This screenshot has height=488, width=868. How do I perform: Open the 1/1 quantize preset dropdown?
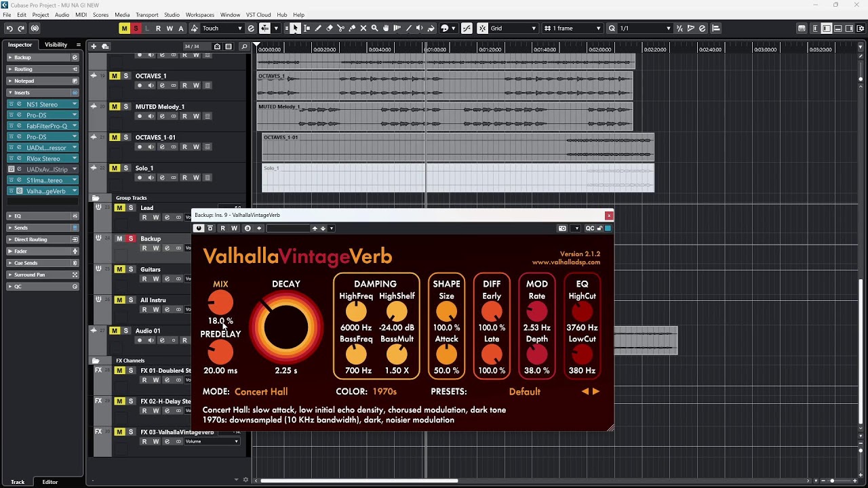pyautogui.click(x=645, y=28)
